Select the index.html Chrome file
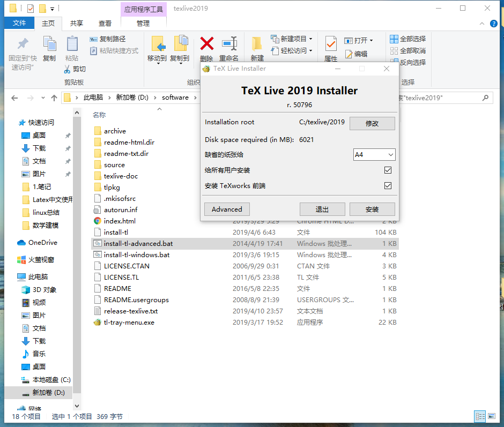 [120, 221]
